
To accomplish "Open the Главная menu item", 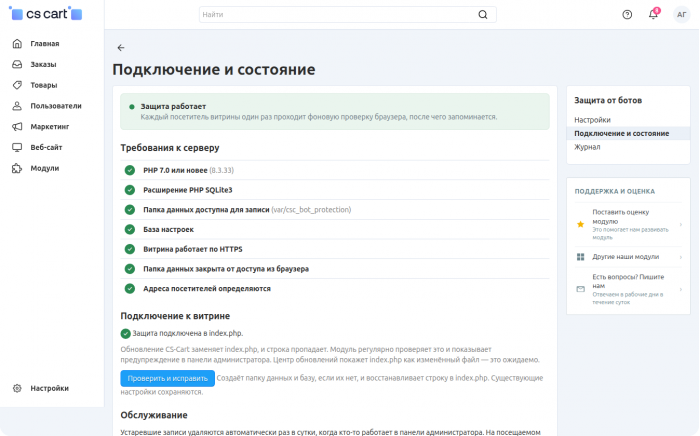I will point(45,43).
